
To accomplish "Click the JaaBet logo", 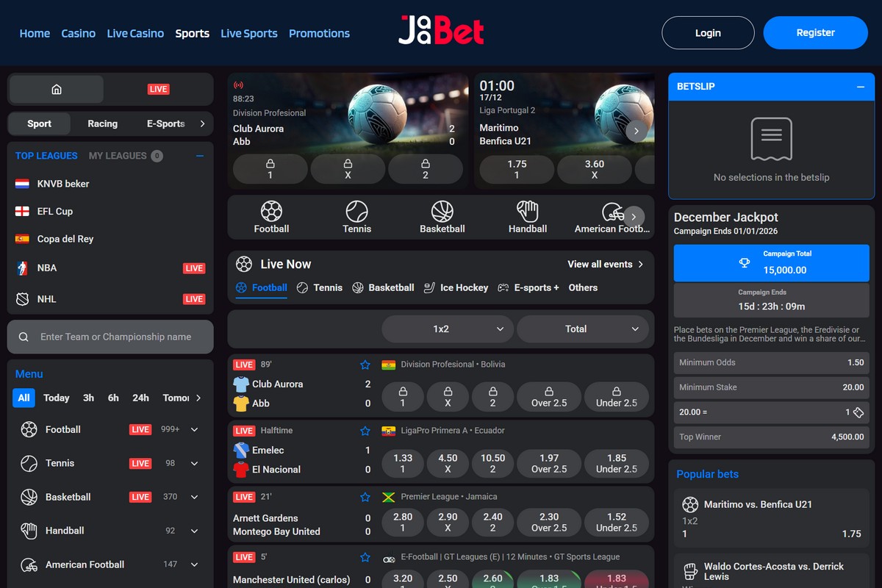I will click(x=440, y=31).
